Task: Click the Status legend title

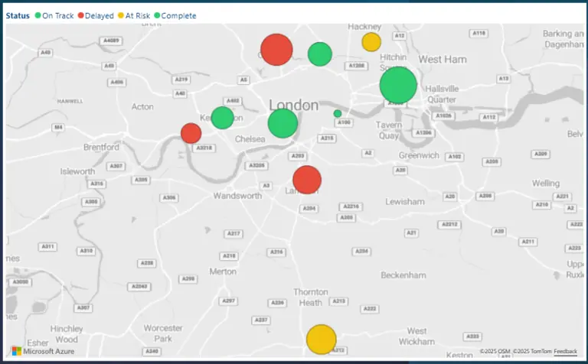Action: [18, 15]
